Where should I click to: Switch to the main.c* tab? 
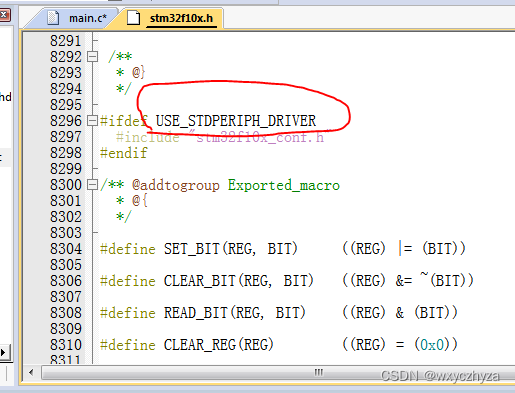(x=87, y=18)
